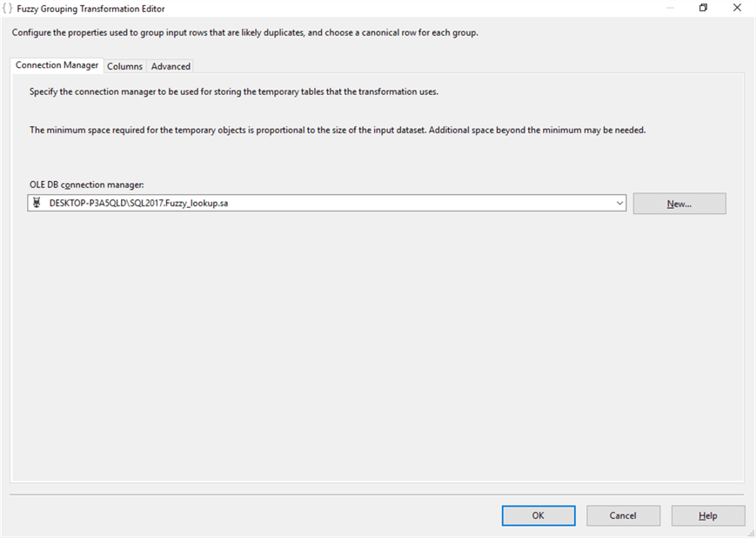The width and height of the screenshot is (756, 538).
Task: Click the Cancel button
Action: [623, 515]
